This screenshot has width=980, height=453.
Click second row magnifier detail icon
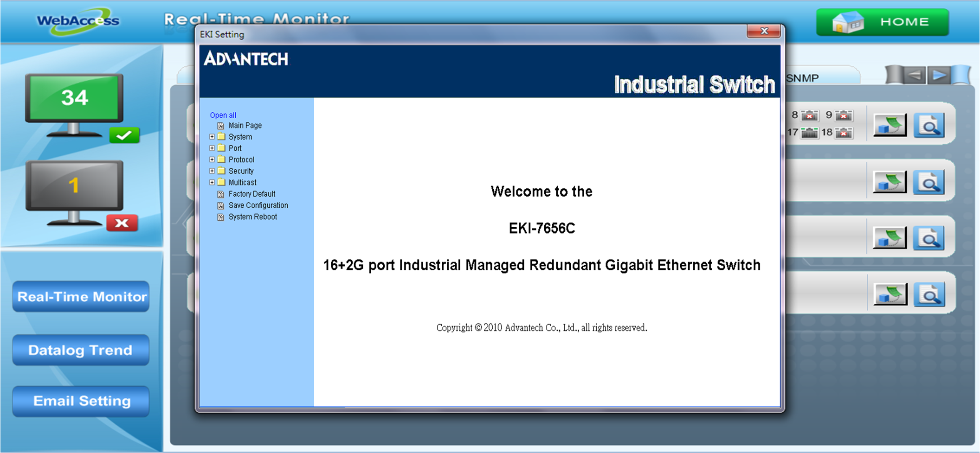929,182
